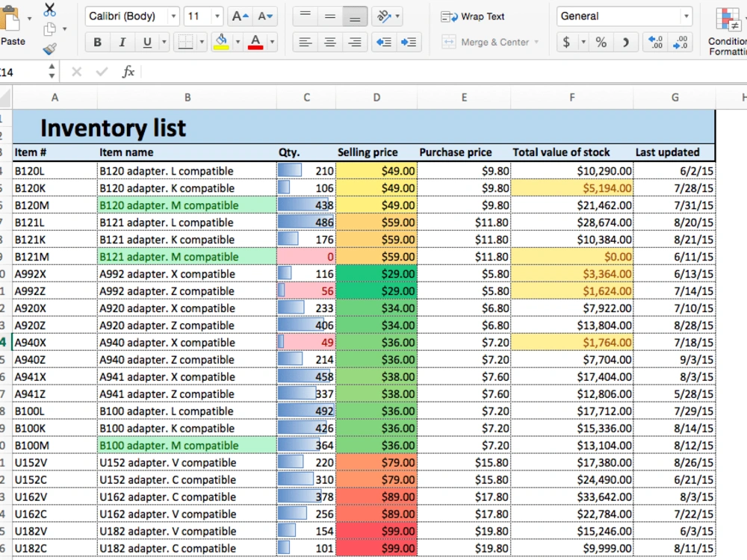Apply comma style format
Viewport: 747px width, 560px height.
tap(625, 43)
